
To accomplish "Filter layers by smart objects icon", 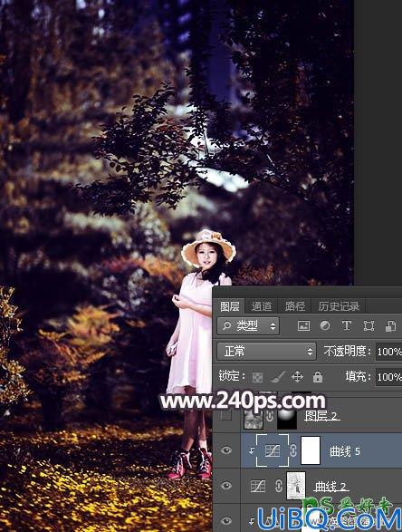I will 390,326.
